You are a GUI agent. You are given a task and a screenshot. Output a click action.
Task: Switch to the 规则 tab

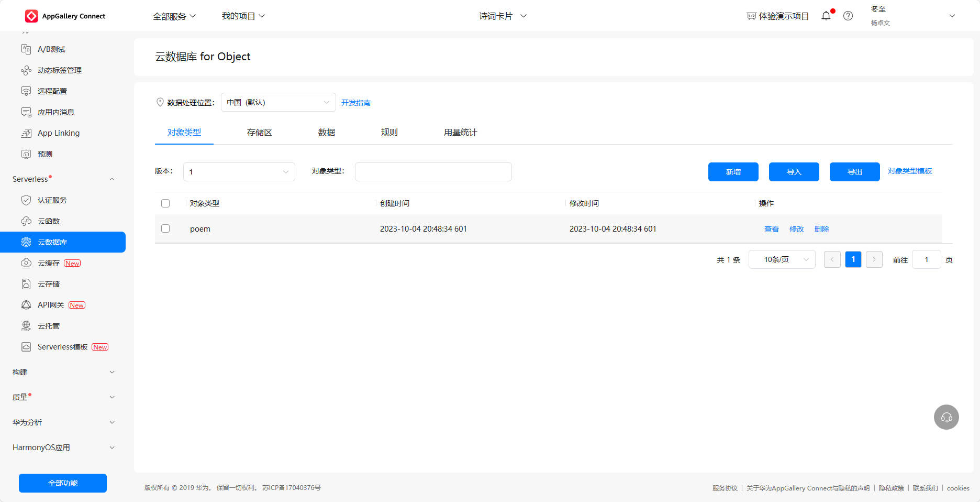click(389, 133)
